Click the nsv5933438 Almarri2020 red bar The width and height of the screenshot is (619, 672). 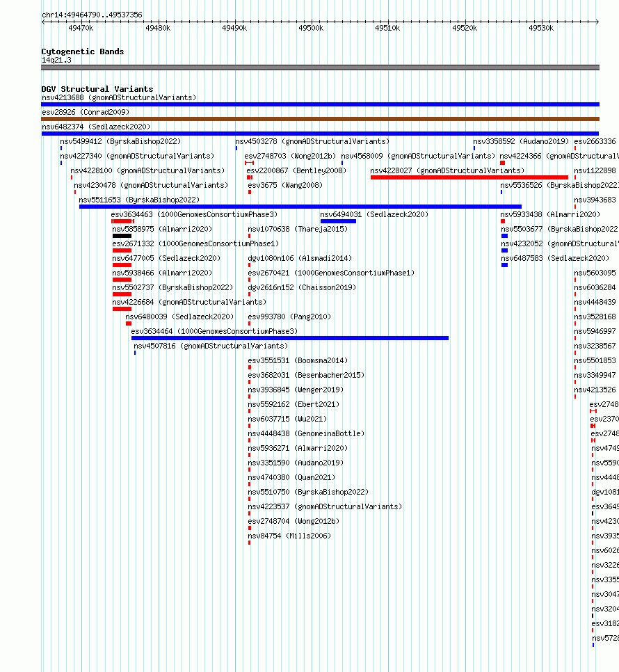[x=503, y=221]
